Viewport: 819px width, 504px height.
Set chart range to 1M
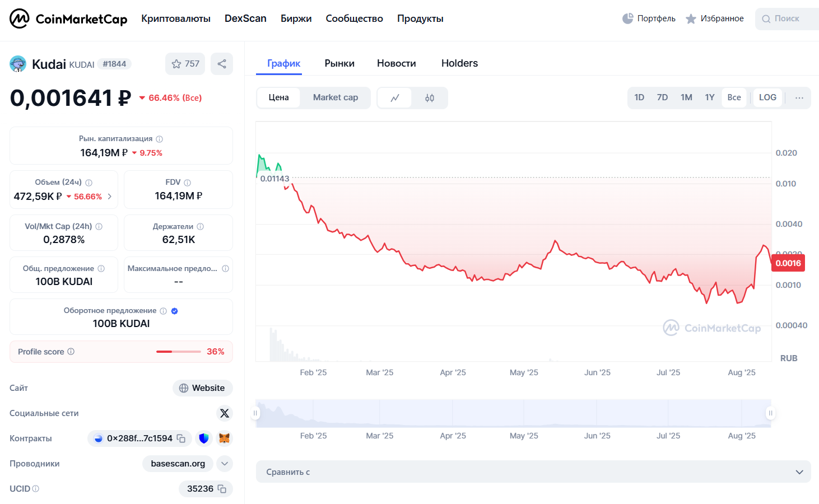[686, 97]
